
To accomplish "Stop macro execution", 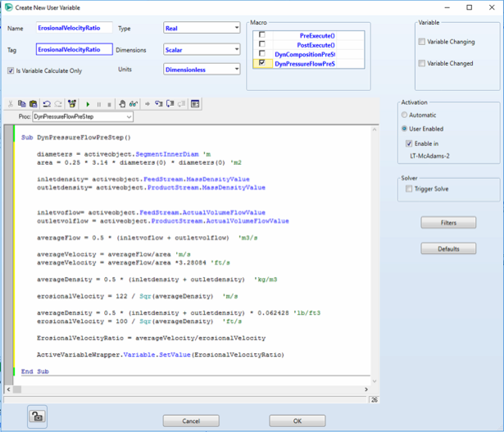I will 109,104.
